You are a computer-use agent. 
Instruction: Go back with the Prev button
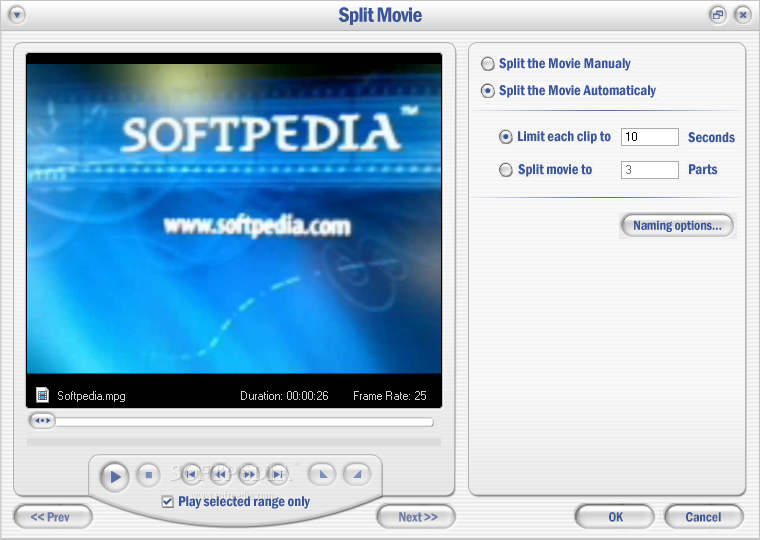tap(53, 517)
